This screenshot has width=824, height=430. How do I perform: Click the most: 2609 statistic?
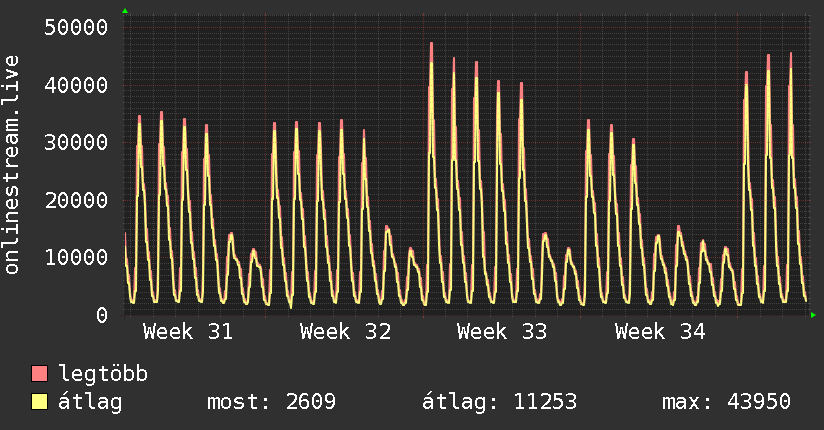tap(271, 402)
